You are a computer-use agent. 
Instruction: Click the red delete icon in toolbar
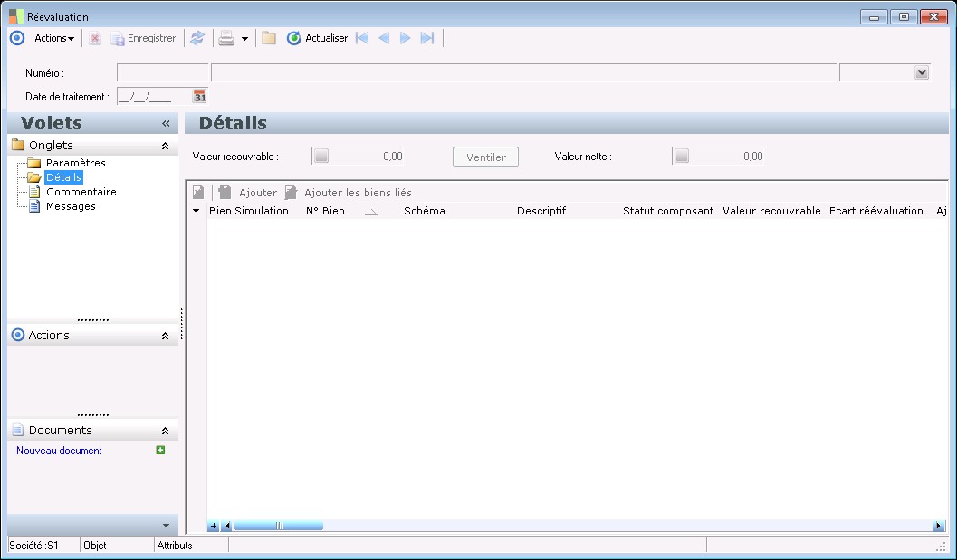pos(95,38)
